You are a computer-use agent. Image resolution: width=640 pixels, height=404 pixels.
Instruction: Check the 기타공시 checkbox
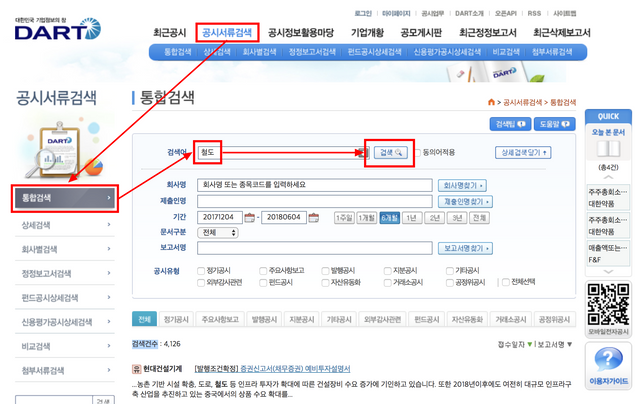point(450,271)
